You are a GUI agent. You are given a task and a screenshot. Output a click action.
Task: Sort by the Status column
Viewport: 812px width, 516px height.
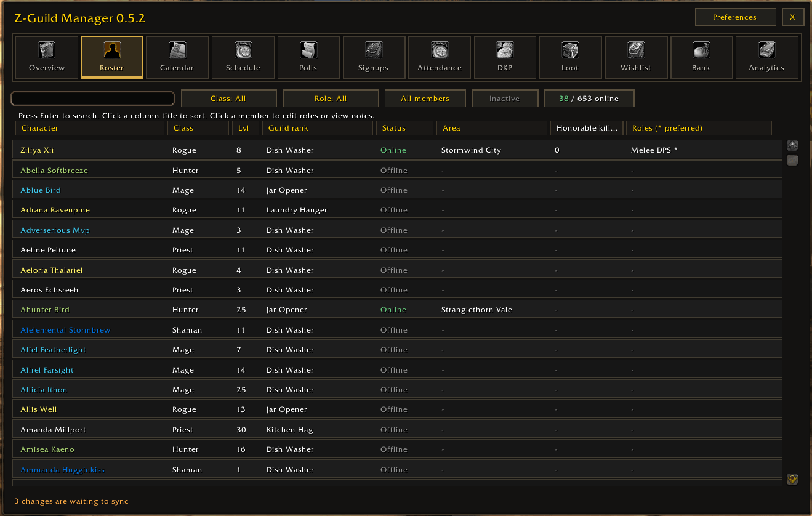click(404, 128)
